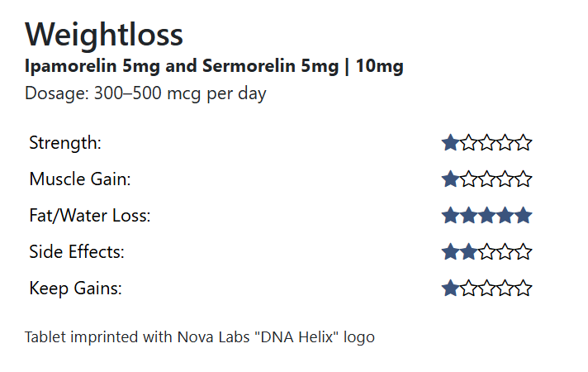Image resolution: width=588 pixels, height=372 pixels.
Task: Select third star in Muscle Gain row
Action: click(x=487, y=179)
